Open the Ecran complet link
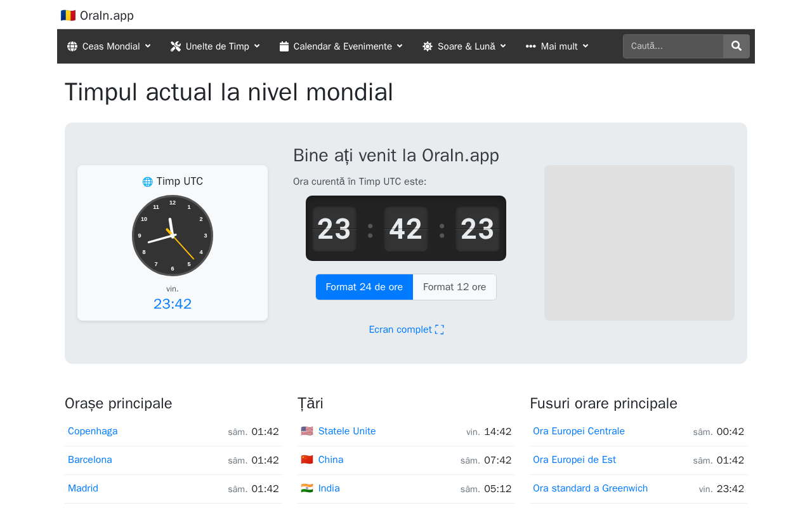The height and width of the screenshot is (508, 812). [x=407, y=330]
